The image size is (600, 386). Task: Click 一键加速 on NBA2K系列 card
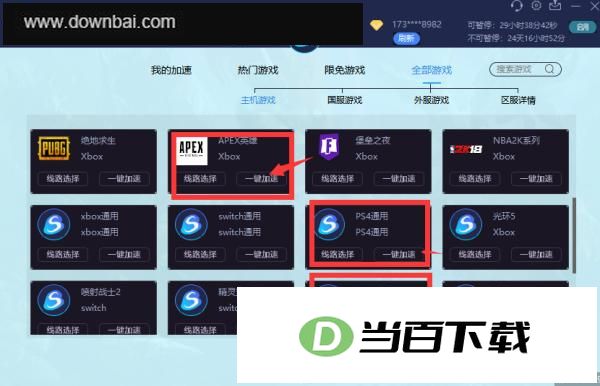pos(536,179)
